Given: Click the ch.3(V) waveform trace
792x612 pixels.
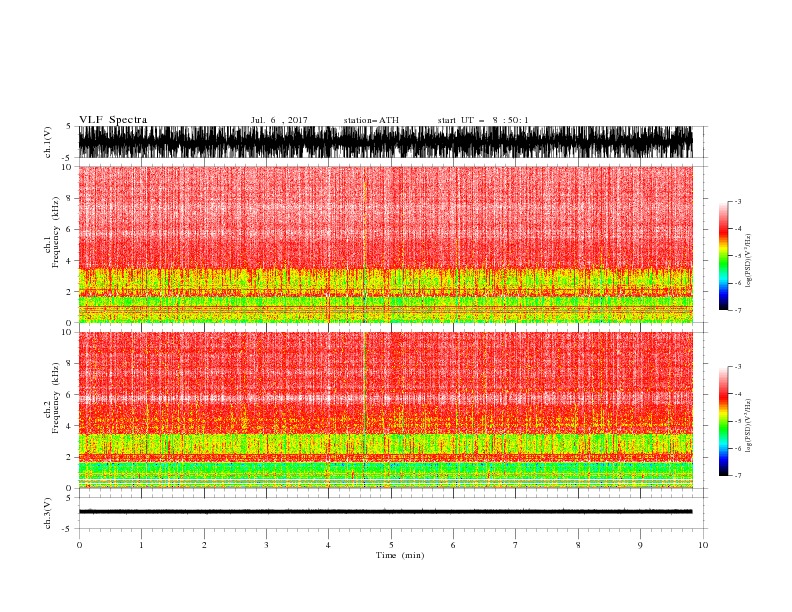Looking at the screenshot, I should click(x=385, y=512).
